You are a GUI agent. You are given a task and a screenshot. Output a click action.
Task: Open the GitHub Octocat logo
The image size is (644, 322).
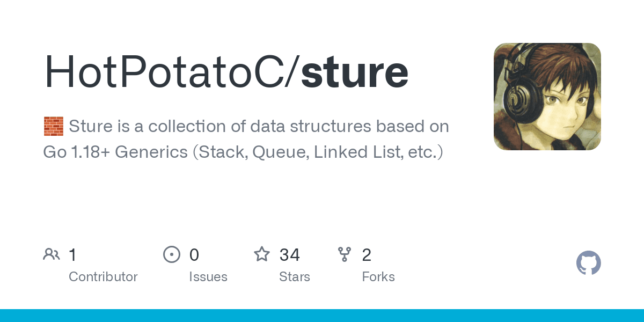(x=589, y=264)
